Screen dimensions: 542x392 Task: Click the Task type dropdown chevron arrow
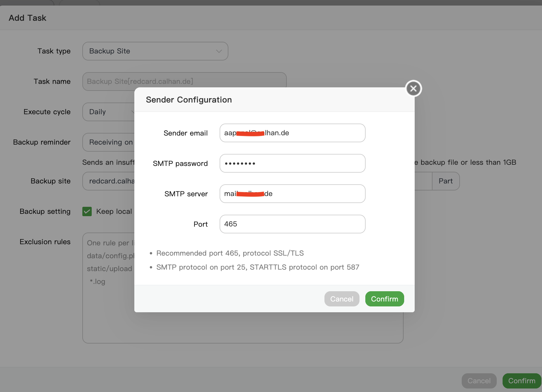[219, 51]
